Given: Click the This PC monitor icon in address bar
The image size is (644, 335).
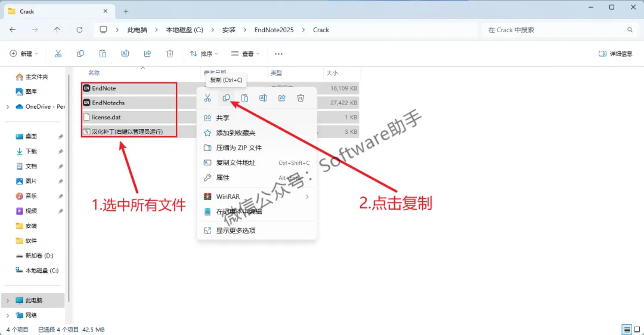Looking at the screenshot, I should click(104, 30).
